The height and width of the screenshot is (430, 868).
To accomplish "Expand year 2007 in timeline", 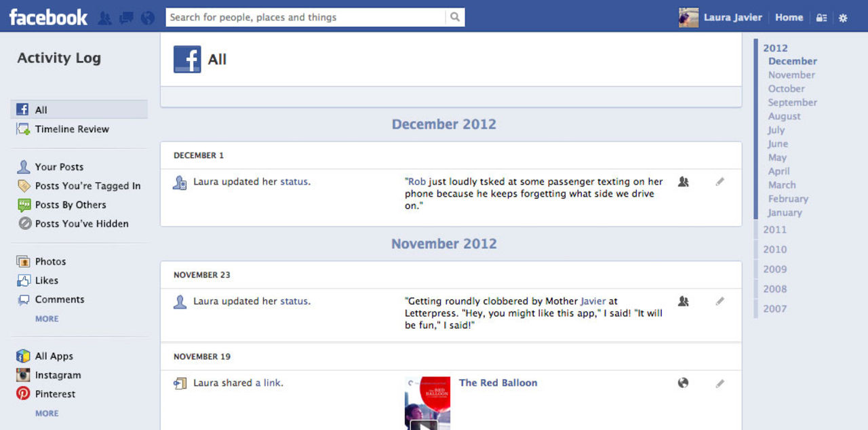I will coord(774,309).
